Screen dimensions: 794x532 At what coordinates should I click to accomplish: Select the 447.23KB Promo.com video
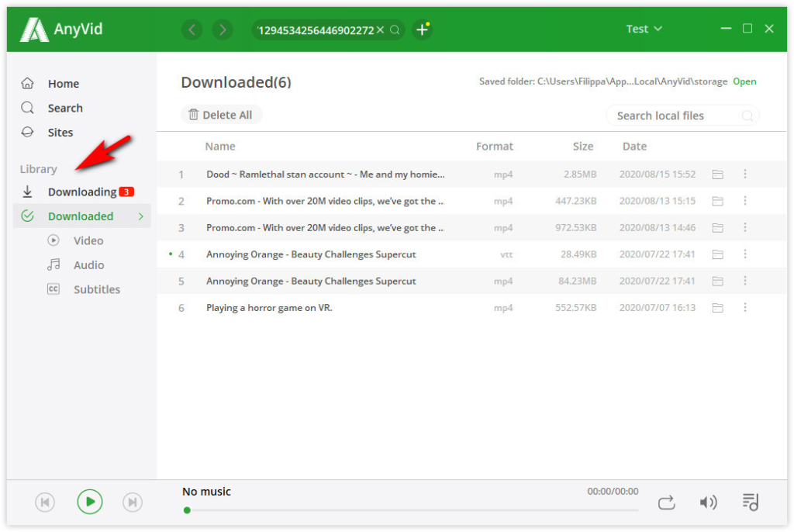[x=471, y=201]
